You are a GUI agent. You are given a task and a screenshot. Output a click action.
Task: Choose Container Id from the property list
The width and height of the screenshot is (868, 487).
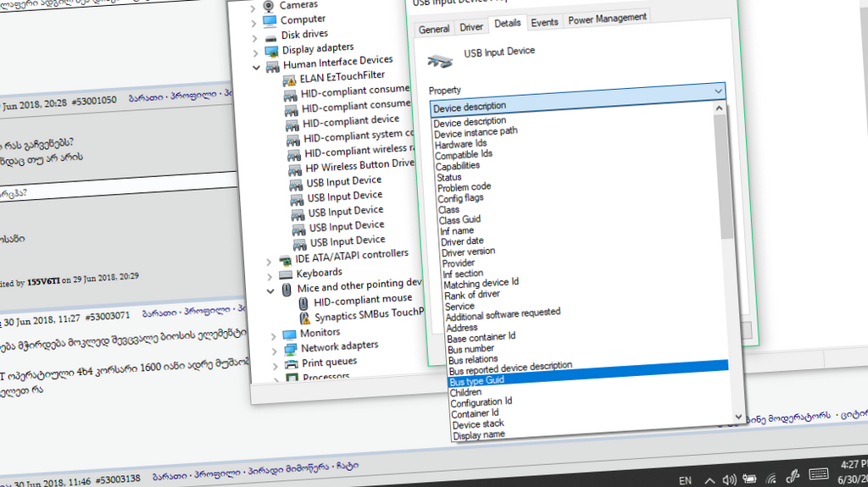[475, 413]
